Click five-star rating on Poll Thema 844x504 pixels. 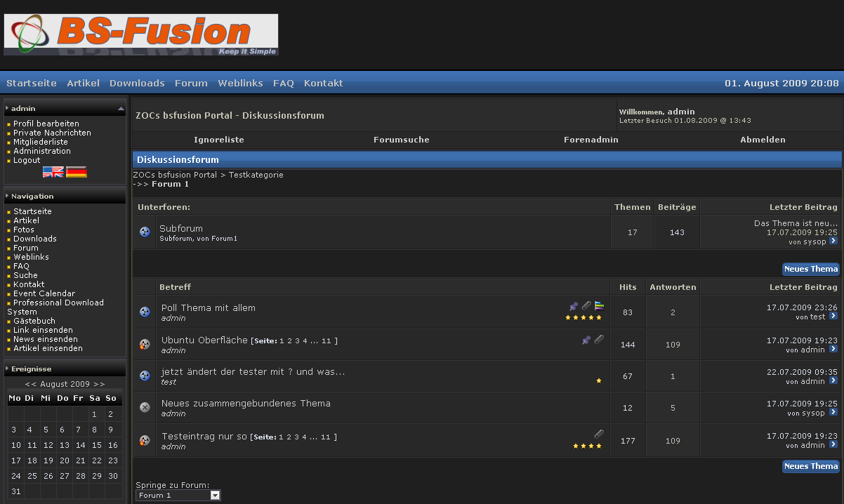(x=583, y=317)
